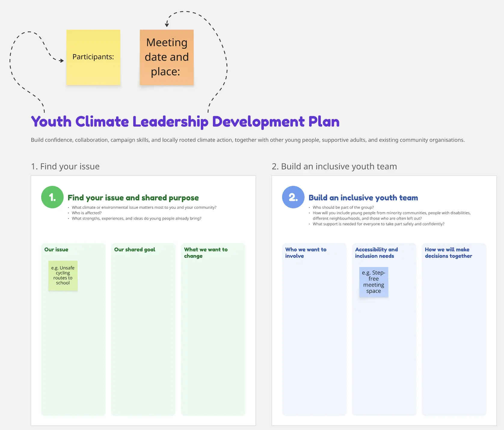
Task: Select the 'Our issue' column header
Action: 56,250
